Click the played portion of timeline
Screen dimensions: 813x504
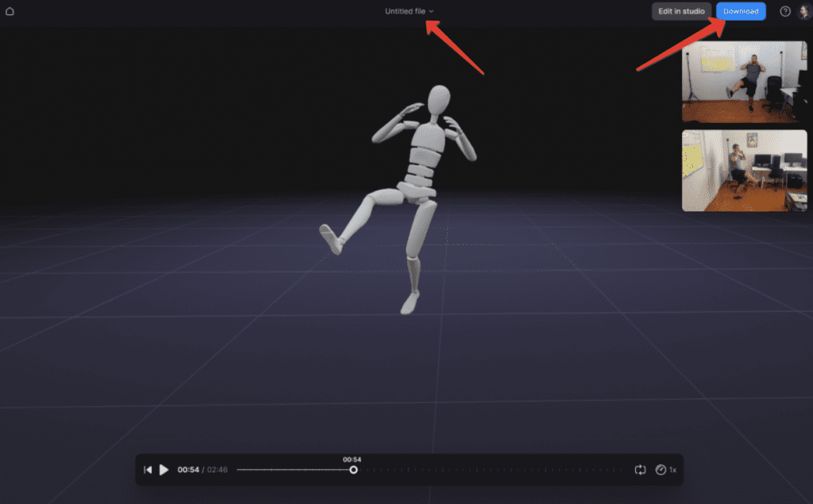(x=294, y=470)
